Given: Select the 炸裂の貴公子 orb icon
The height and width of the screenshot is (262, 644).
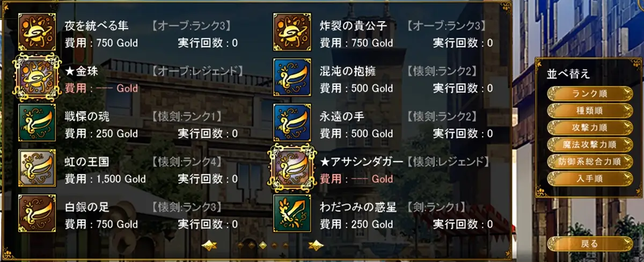Looking at the screenshot, I should pos(292,33).
